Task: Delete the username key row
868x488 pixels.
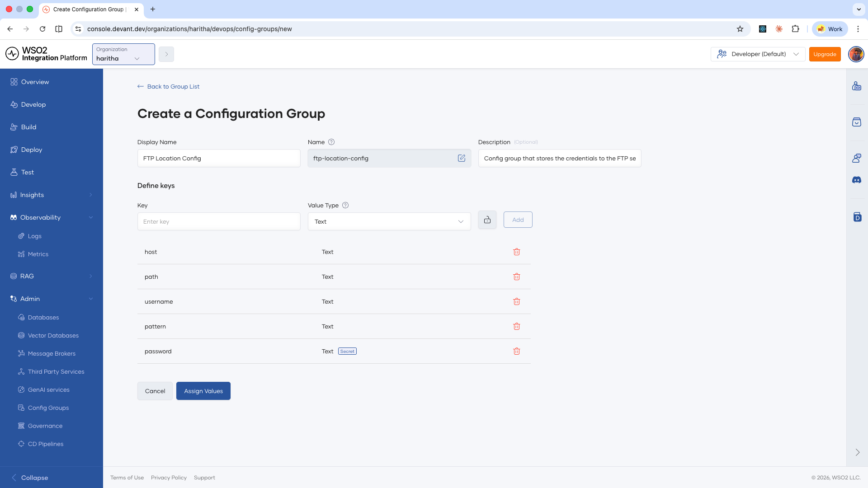Action: 517,301
